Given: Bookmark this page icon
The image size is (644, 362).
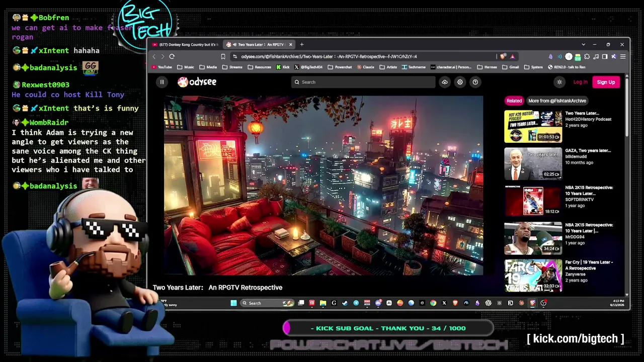Looking at the screenshot, I should pyautogui.click(x=223, y=56).
